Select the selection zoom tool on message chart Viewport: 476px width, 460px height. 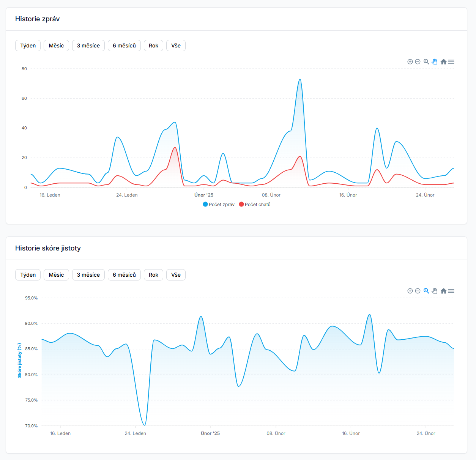(426, 61)
